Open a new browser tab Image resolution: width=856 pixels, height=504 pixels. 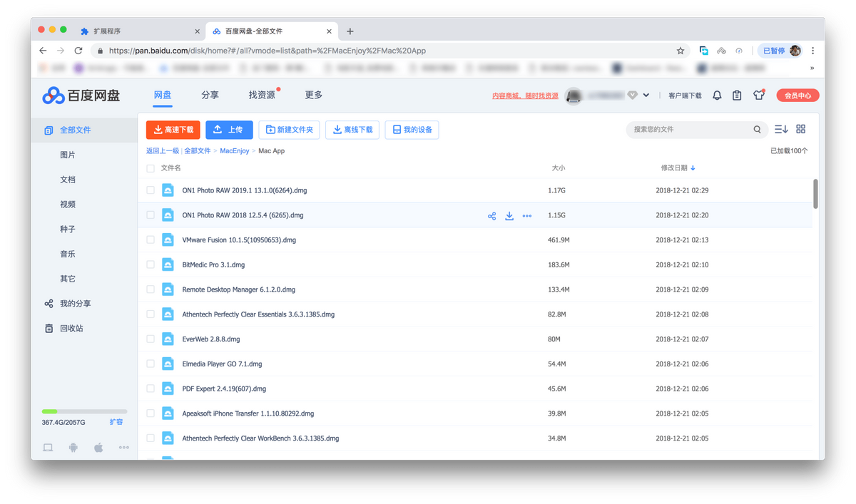[350, 31]
